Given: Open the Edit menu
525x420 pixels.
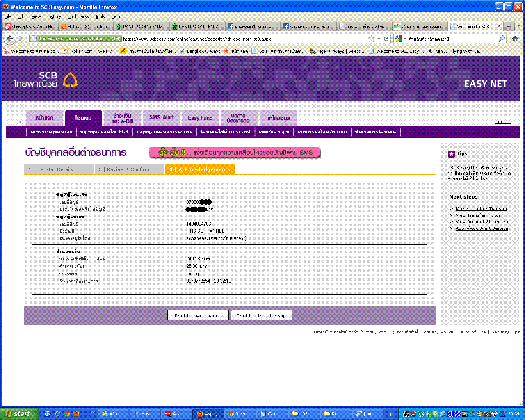Looking at the screenshot, I should point(21,16).
